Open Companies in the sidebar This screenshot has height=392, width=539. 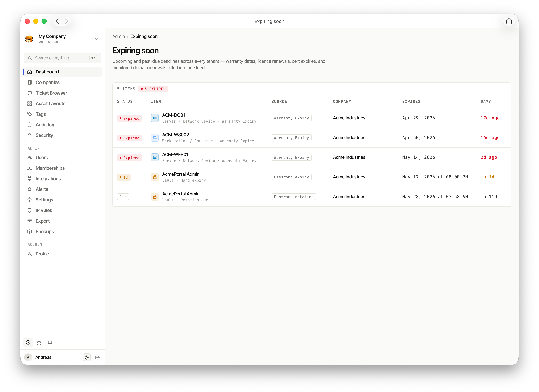tap(63, 82)
